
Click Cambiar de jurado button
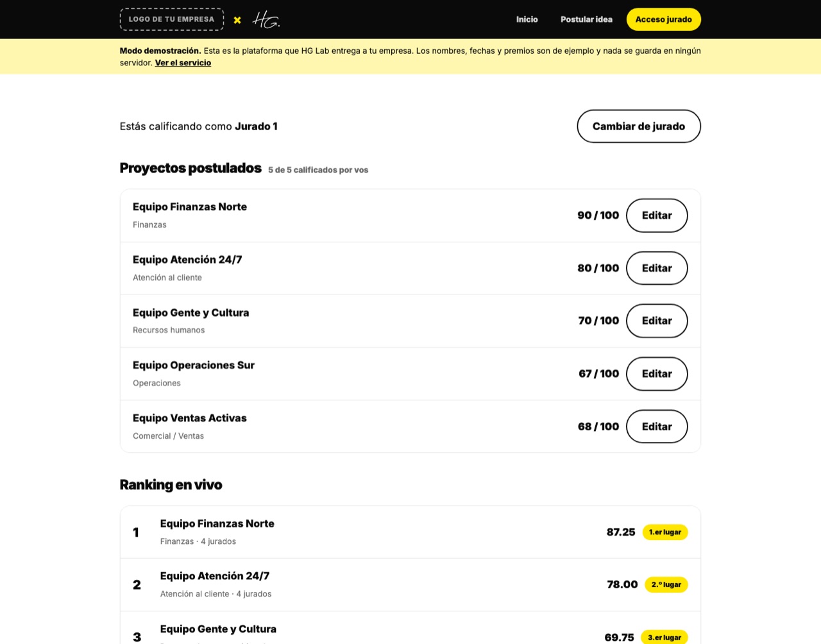639,126
